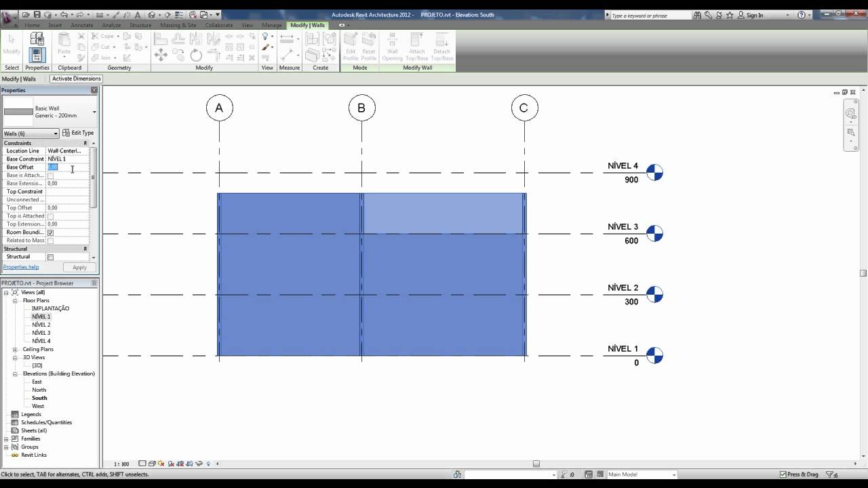Click the favorites star icon in title bar
The width and height of the screenshot is (868, 488).
[x=730, y=15]
